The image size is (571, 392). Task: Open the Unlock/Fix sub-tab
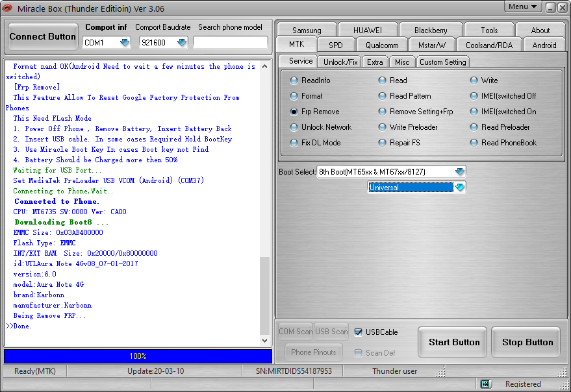tap(340, 62)
